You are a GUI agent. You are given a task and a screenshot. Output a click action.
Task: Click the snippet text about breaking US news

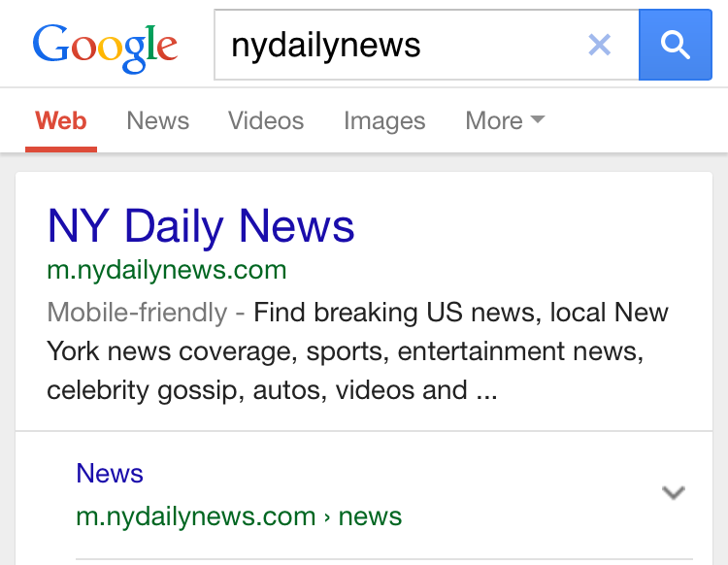point(357,351)
